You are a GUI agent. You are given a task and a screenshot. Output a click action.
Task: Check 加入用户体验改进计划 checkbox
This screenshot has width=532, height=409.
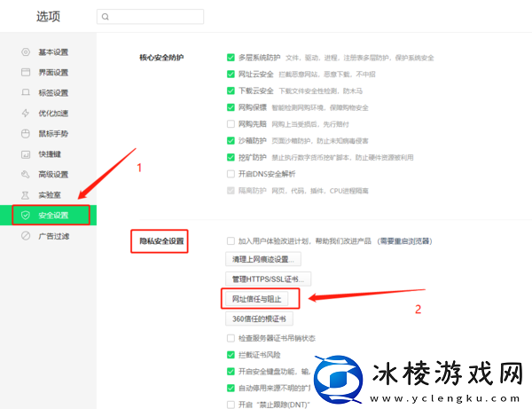(x=231, y=241)
